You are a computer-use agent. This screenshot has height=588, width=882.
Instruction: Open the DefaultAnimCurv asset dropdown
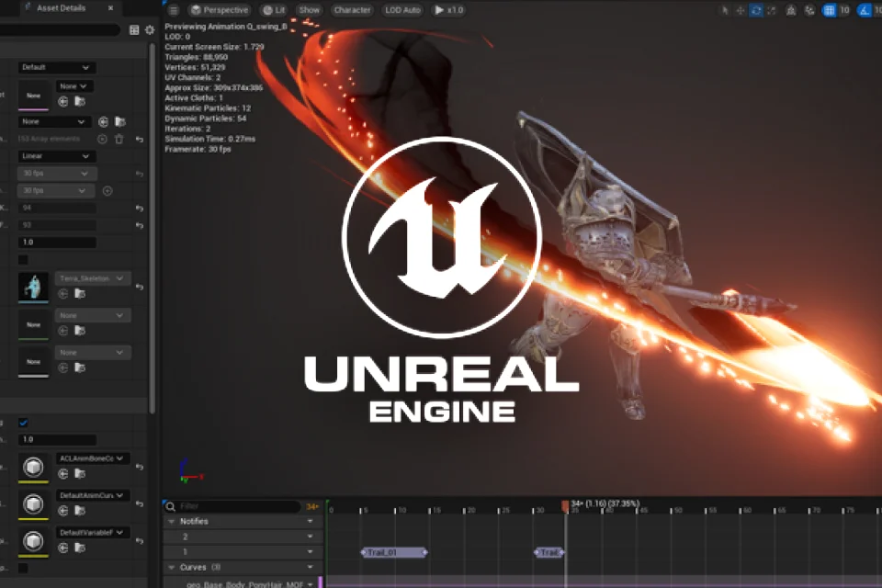point(92,496)
